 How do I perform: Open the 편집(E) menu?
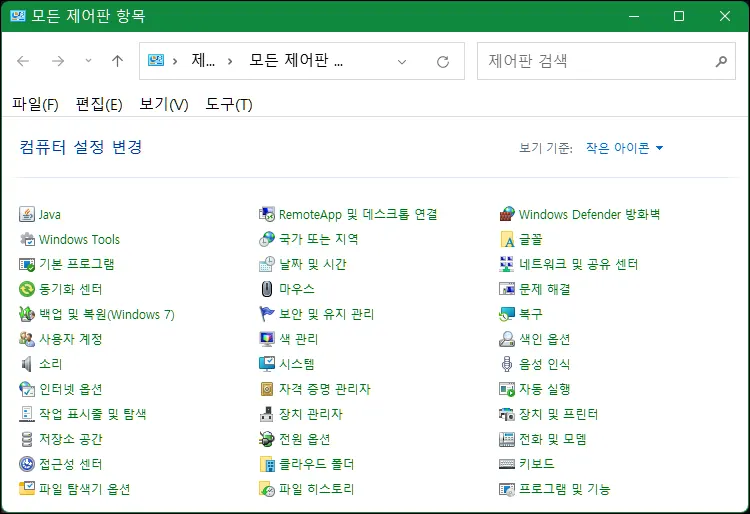point(99,104)
